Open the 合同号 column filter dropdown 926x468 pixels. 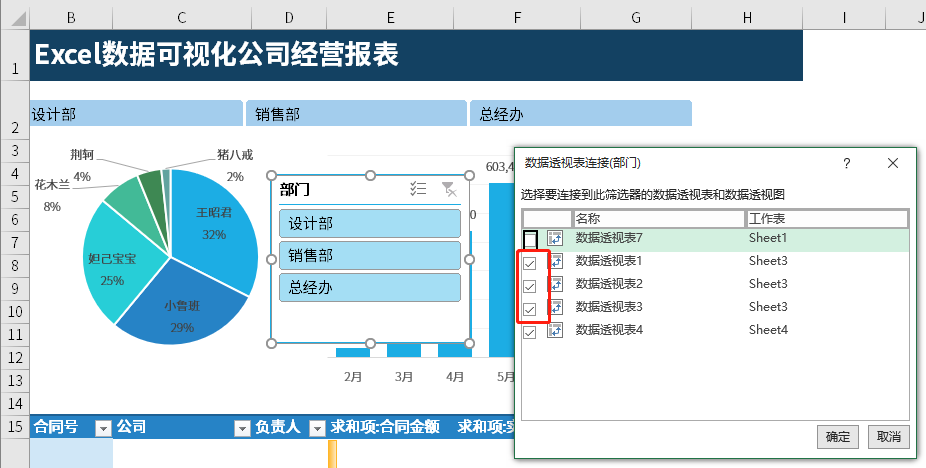pyautogui.click(x=102, y=428)
